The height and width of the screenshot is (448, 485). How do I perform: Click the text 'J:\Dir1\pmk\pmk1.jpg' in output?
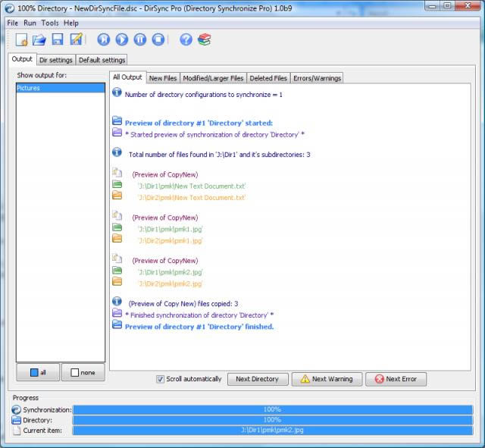point(171,229)
